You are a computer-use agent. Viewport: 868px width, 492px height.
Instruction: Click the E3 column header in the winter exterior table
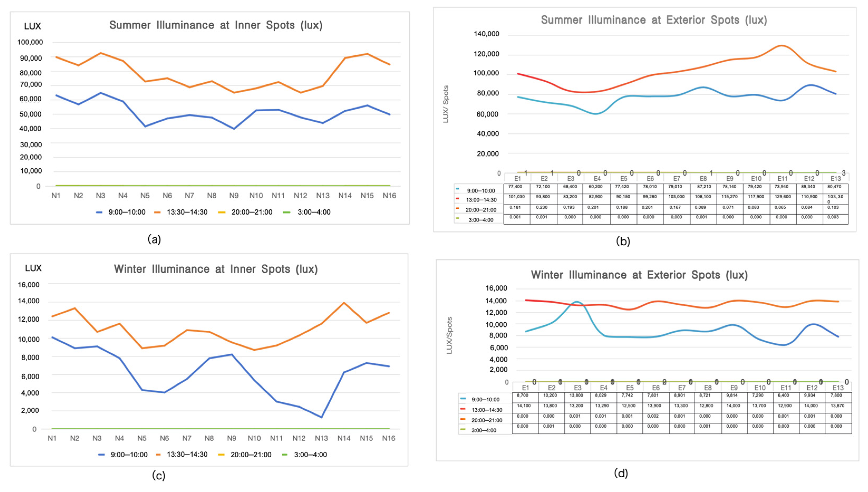coord(577,388)
